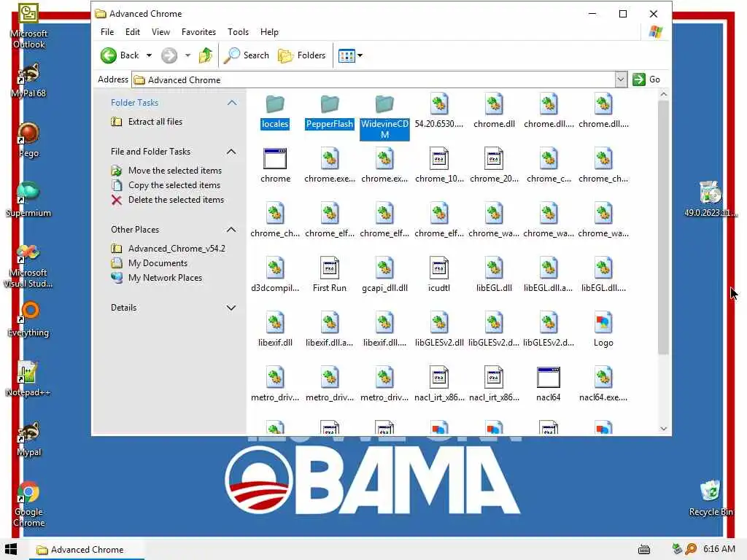747x560 pixels.
Task: Click the Search toolbar button
Action: (x=247, y=55)
